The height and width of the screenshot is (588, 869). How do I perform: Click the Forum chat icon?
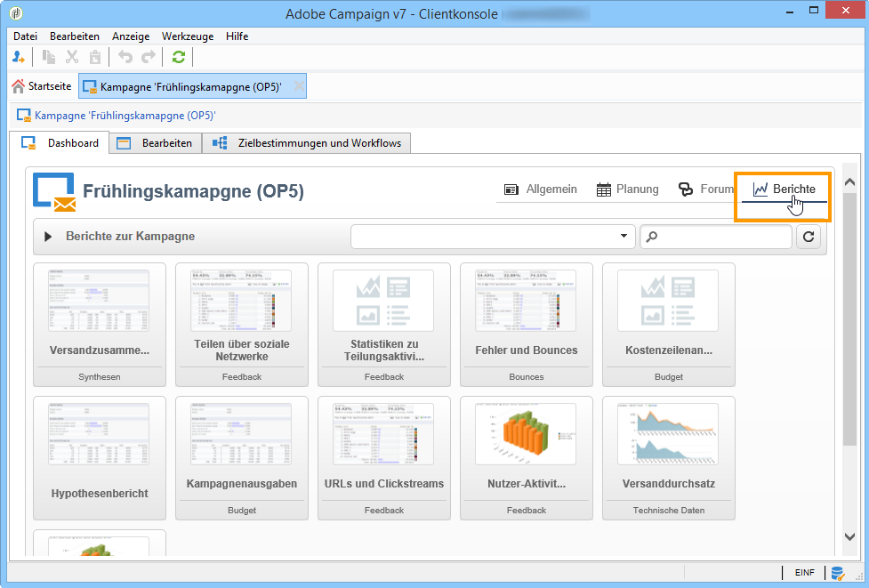pos(686,189)
